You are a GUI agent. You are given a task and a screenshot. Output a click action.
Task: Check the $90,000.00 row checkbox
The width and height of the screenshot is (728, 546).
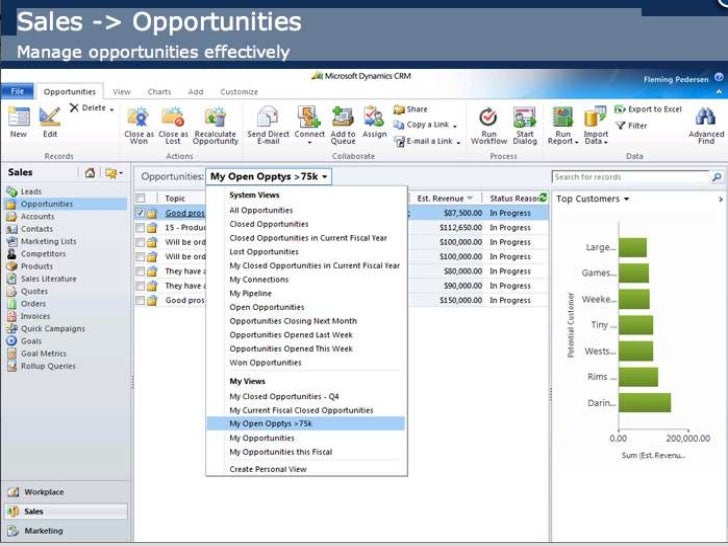tap(140, 286)
